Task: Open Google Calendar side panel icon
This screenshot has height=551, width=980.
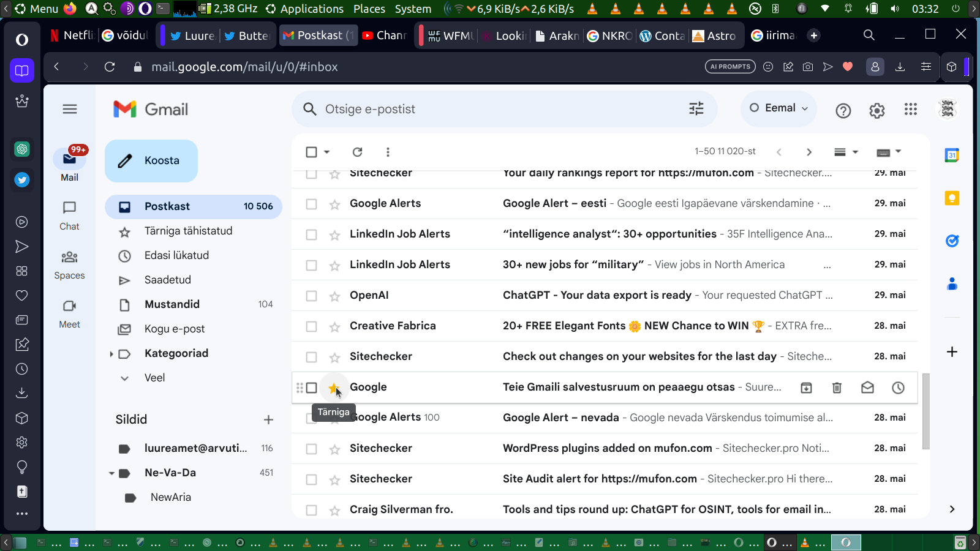Action: coord(952,156)
